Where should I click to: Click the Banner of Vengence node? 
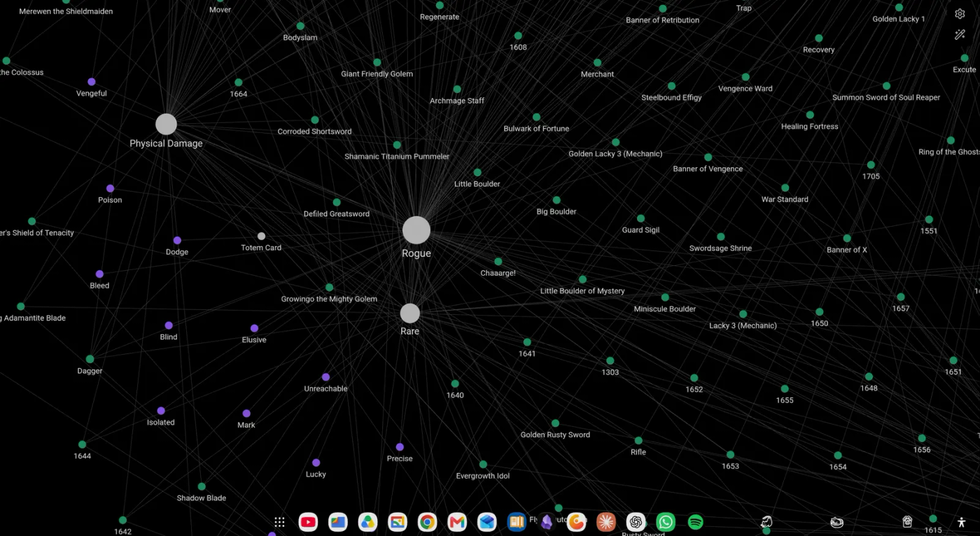708,157
